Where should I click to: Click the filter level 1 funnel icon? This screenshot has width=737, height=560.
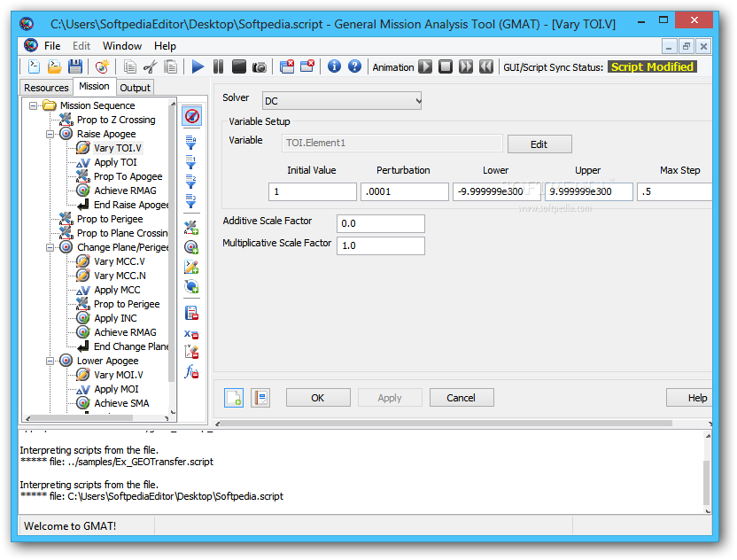(190, 163)
